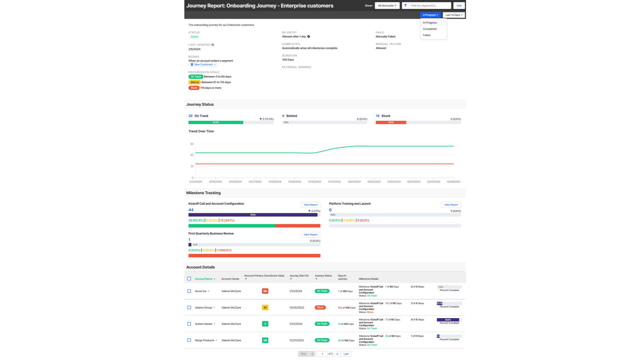Select Failed in the status menu
This screenshot has height=362, width=644.
coord(426,35)
